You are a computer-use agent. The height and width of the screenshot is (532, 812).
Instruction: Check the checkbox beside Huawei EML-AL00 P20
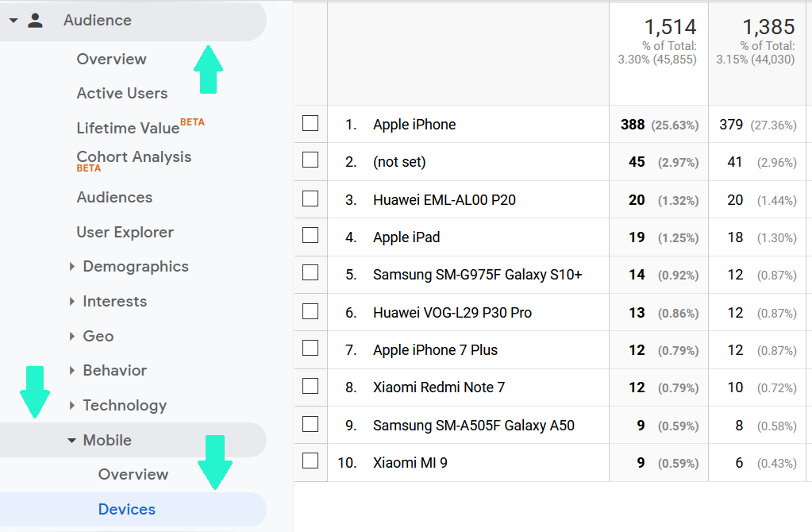click(310, 199)
